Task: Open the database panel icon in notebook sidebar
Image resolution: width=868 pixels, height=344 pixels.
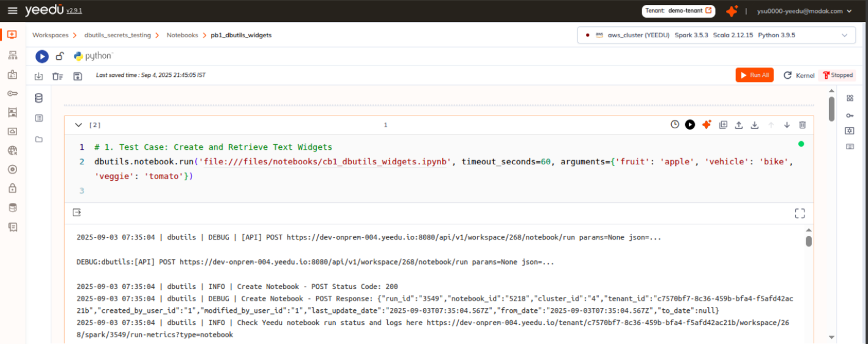Action: pyautogui.click(x=39, y=98)
